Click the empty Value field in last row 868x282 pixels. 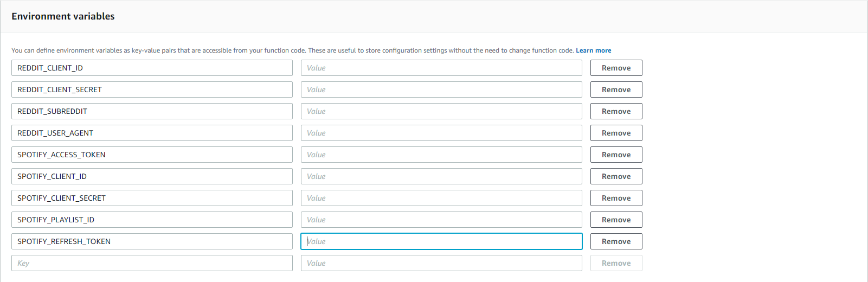click(441, 263)
